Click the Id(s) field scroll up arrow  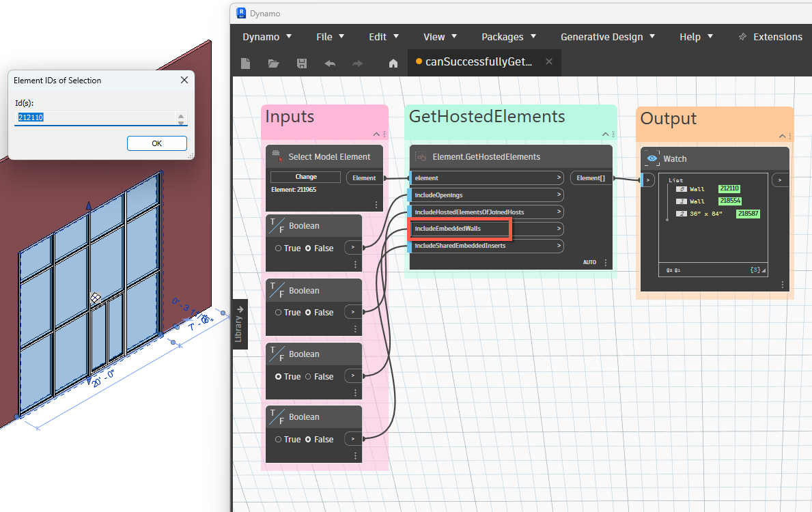click(181, 115)
